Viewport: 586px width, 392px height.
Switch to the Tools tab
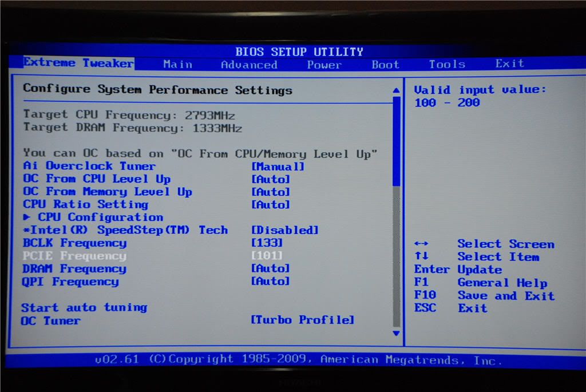tap(447, 64)
